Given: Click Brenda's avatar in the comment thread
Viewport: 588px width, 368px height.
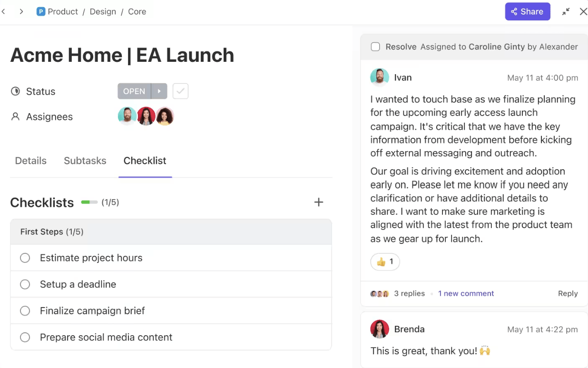Looking at the screenshot, I should pyautogui.click(x=379, y=329).
